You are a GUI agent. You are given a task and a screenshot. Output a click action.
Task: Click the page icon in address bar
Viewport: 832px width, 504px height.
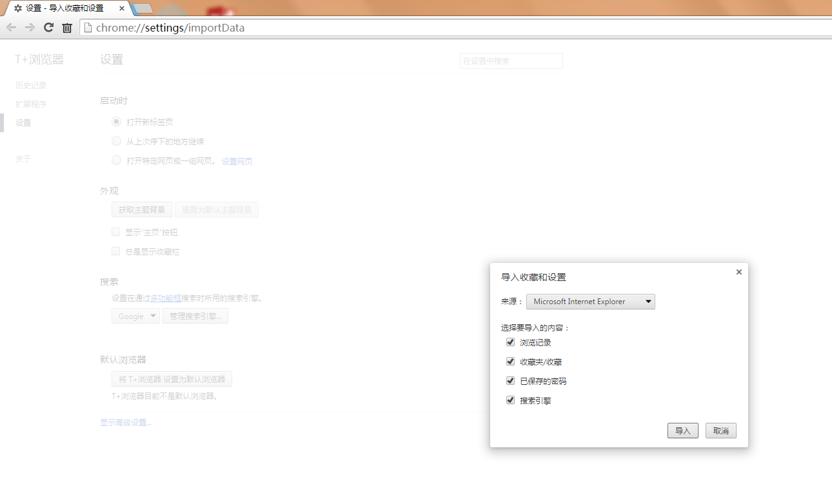88,28
